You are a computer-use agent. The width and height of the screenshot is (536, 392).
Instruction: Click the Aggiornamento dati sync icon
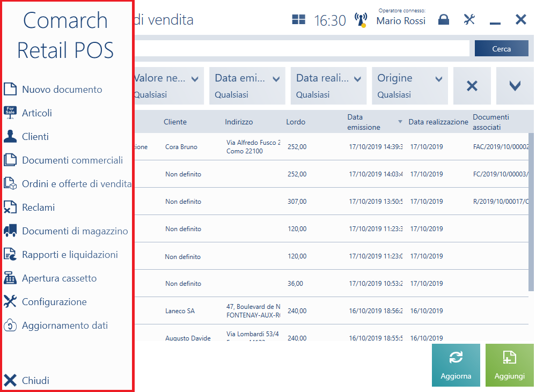[10, 326]
